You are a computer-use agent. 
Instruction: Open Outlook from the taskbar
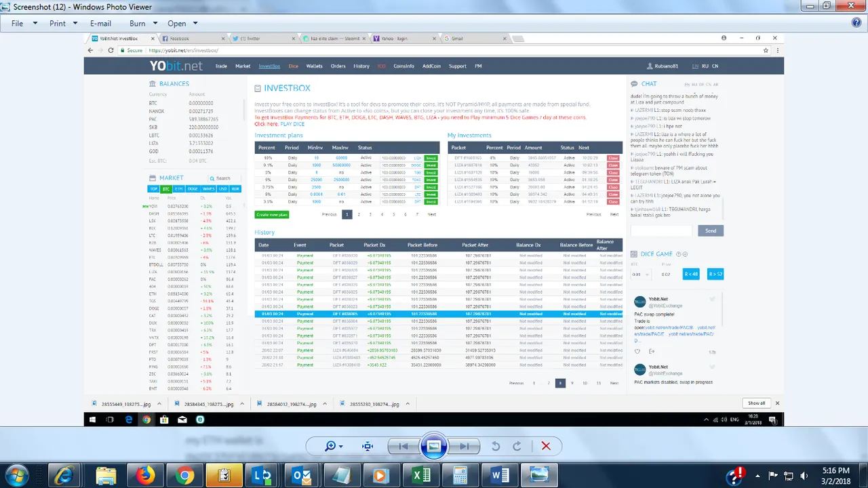coord(302,475)
